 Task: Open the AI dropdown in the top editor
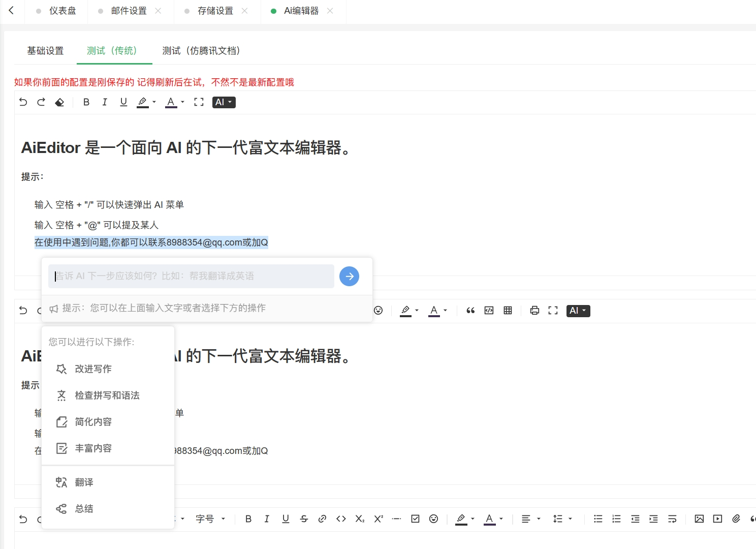tap(224, 102)
